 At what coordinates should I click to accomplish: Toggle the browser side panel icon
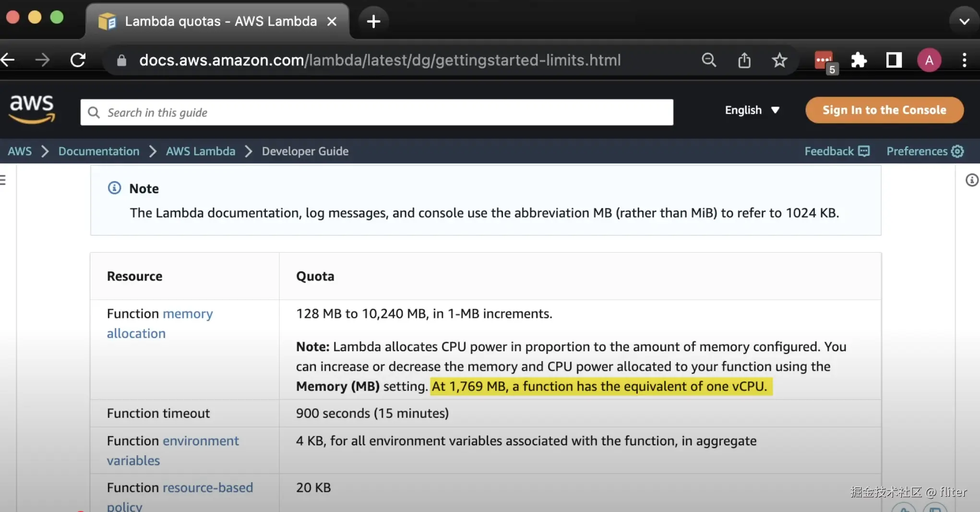(894, 60)
